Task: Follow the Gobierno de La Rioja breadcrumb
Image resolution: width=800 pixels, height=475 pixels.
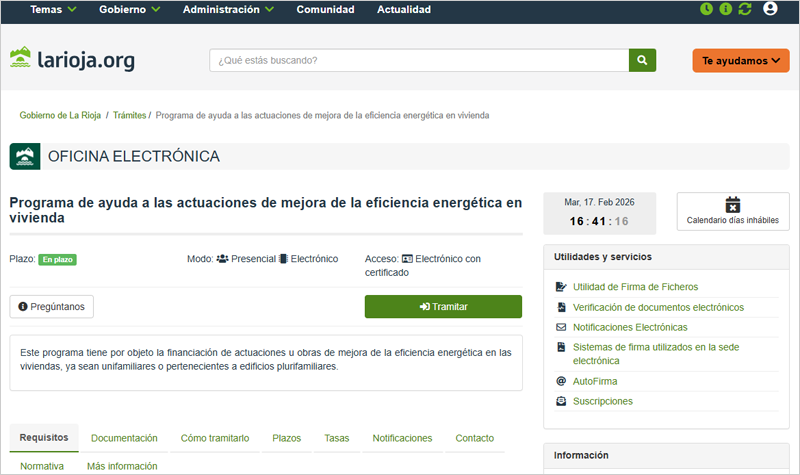Action: click(x=60, y=115)
